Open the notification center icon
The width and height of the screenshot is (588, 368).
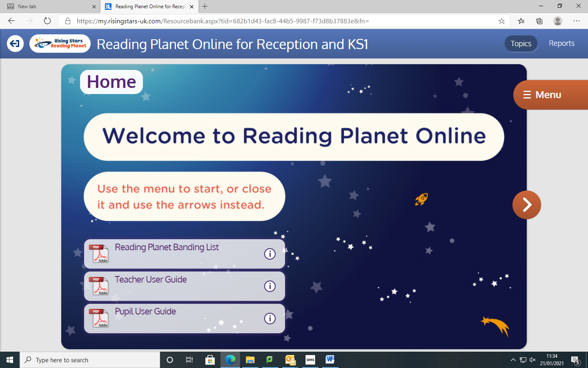point(575,360)
